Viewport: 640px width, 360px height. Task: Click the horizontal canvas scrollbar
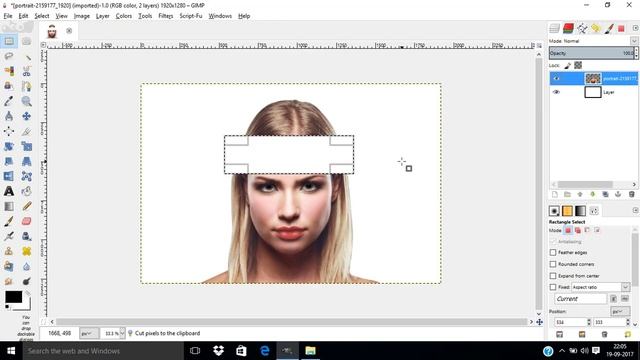tap(291, 322)
